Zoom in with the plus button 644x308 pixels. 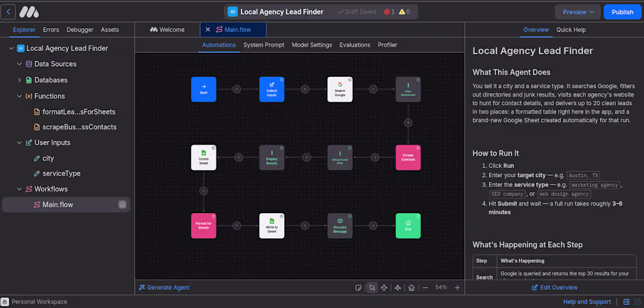[457, 288]
